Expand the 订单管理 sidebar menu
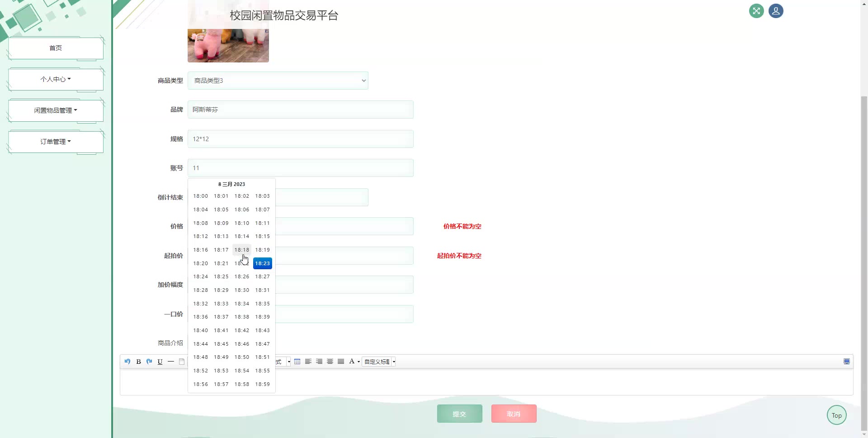This screenshot has width=868, height=438. click(x=56, y=142)
